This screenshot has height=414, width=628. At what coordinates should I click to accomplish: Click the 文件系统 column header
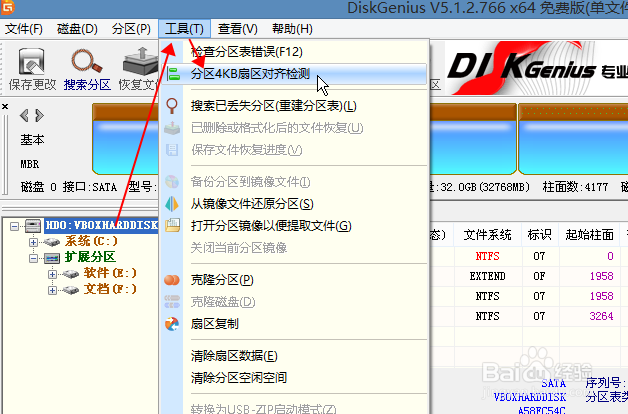tap(487, 235)
